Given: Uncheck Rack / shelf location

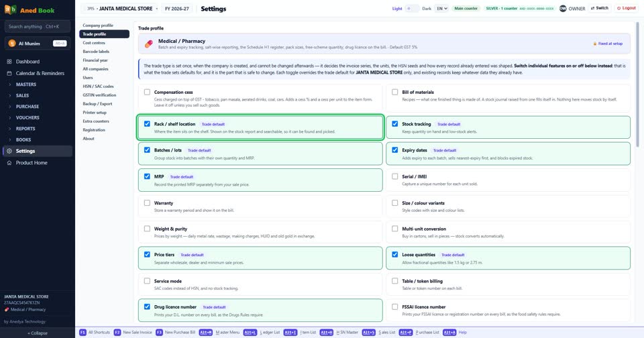Looking at the screenshot, I should (147, 123).
